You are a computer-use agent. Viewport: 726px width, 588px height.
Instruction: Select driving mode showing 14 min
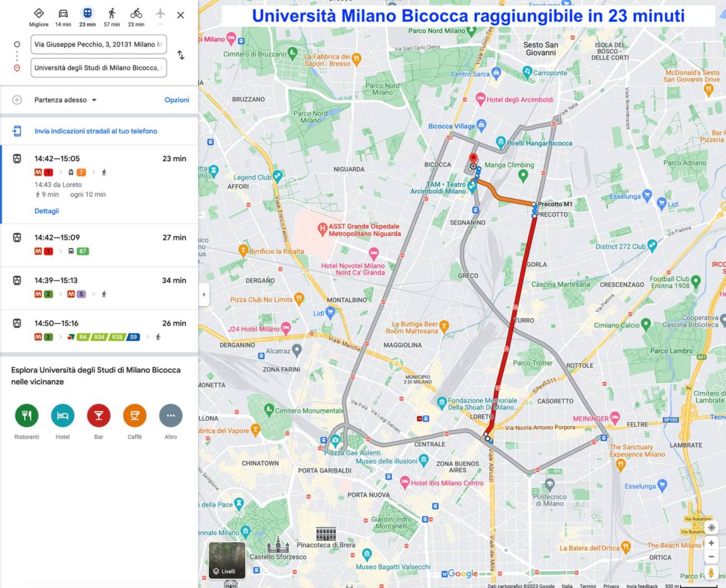click(x=63, y=17)
